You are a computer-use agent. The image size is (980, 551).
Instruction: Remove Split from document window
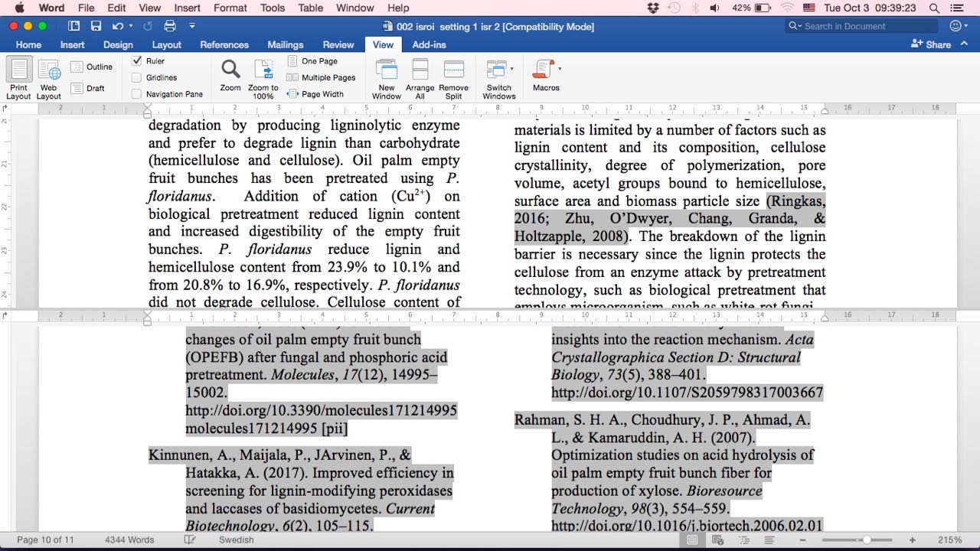(x=453, y=70)
